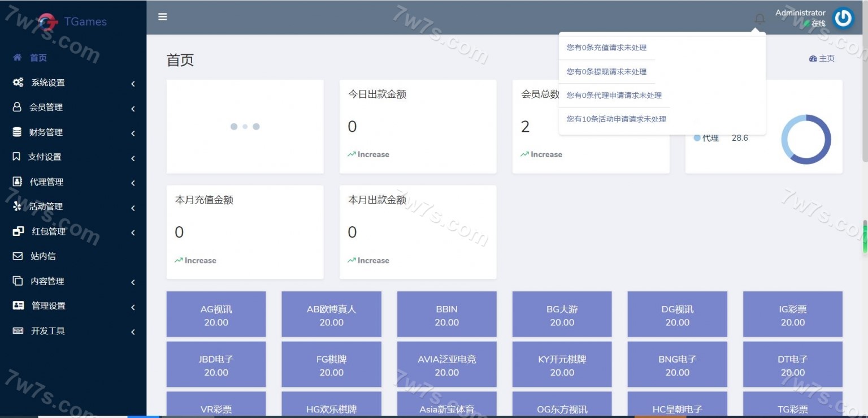
Task: Click the envelope icon for 站内信
Action: point(18,256)
